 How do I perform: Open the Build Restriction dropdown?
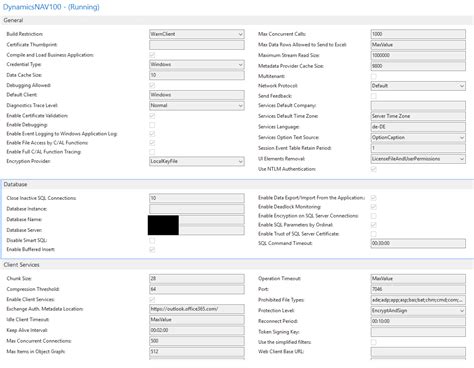pyautogui.click(x=197, y=34)
